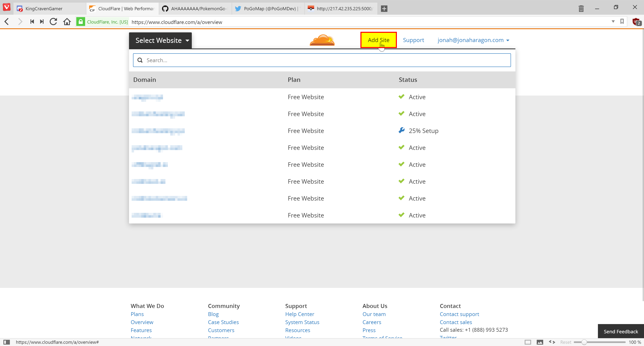Screen dimensions: 644x346
Task: Open the new tab plus button
Action: (384, 8)
